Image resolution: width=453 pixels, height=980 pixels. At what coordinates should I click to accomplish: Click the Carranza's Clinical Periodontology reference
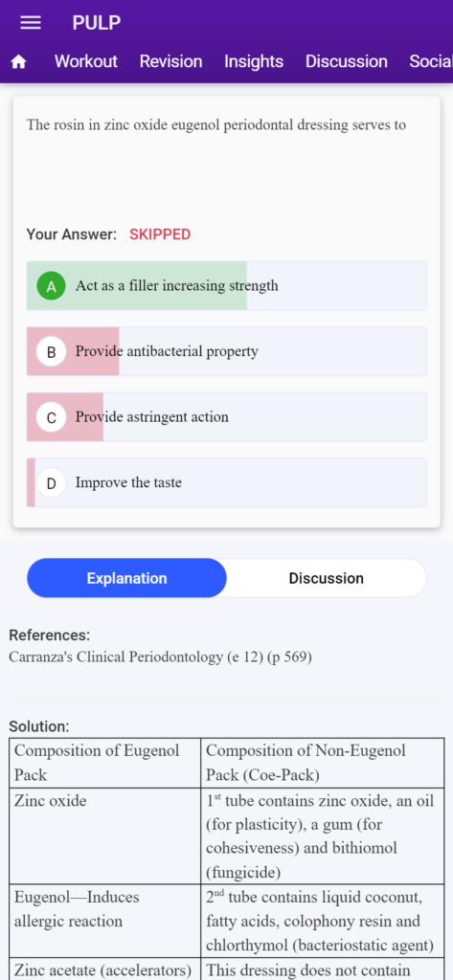pos(160,657)
